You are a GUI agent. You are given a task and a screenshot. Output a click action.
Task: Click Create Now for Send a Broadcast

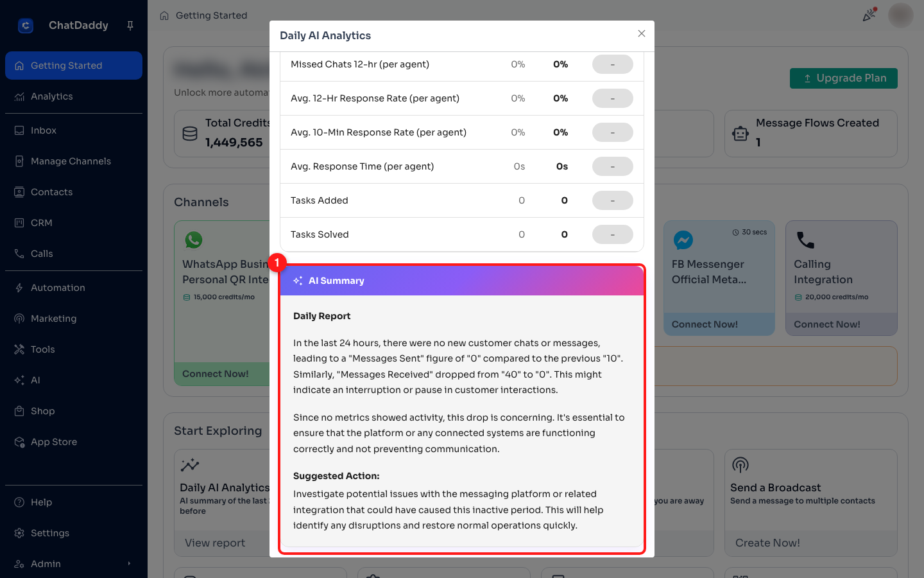(767, 543)
